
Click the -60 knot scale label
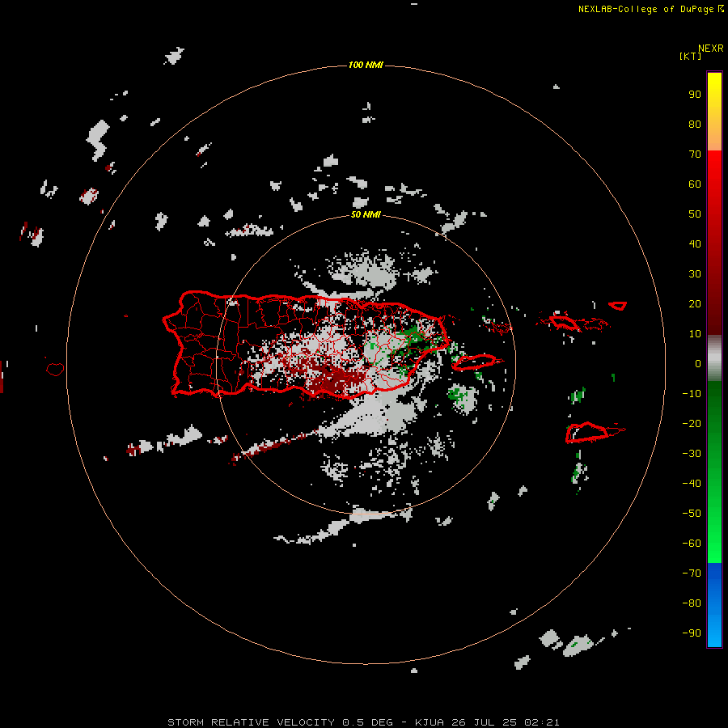[692, 544]
